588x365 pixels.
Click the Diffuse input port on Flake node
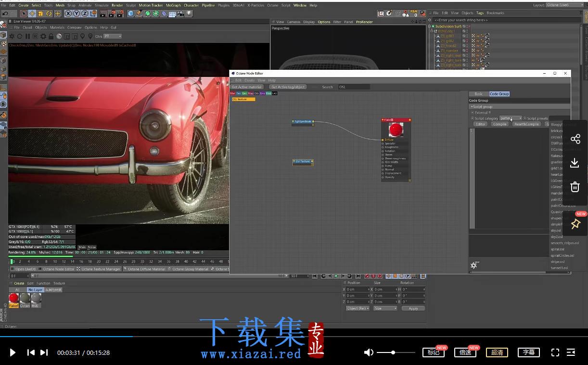click(383, 140)
